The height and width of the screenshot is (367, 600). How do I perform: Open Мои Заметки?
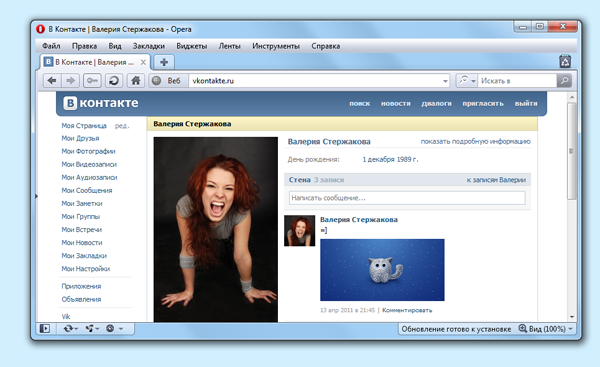pyautogui.click(x=82, y=203)
